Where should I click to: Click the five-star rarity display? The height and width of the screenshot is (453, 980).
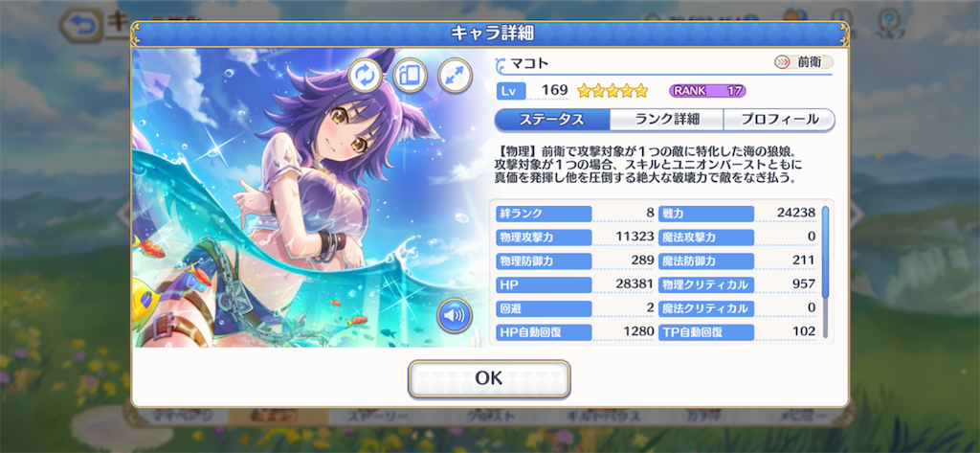click(612, 91)
